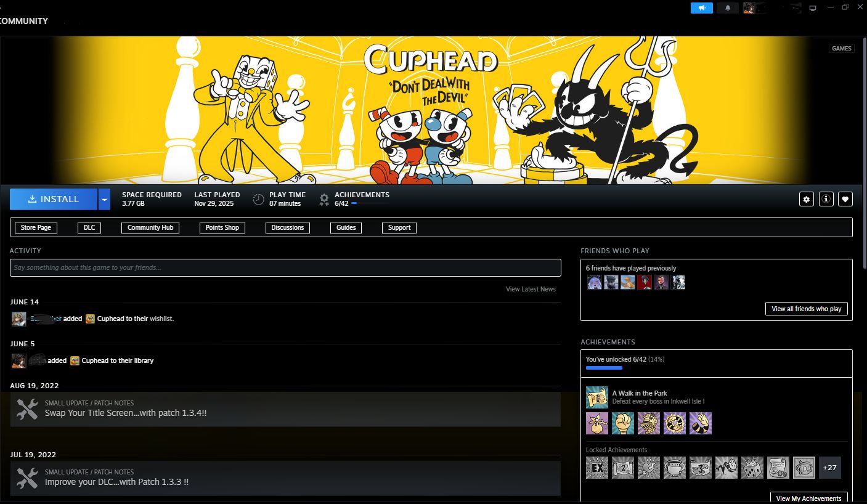Image resolution: width=867 pixels, height=504 pixels.
Task: Open the account profile avatar menu
Action: (749, 8)
